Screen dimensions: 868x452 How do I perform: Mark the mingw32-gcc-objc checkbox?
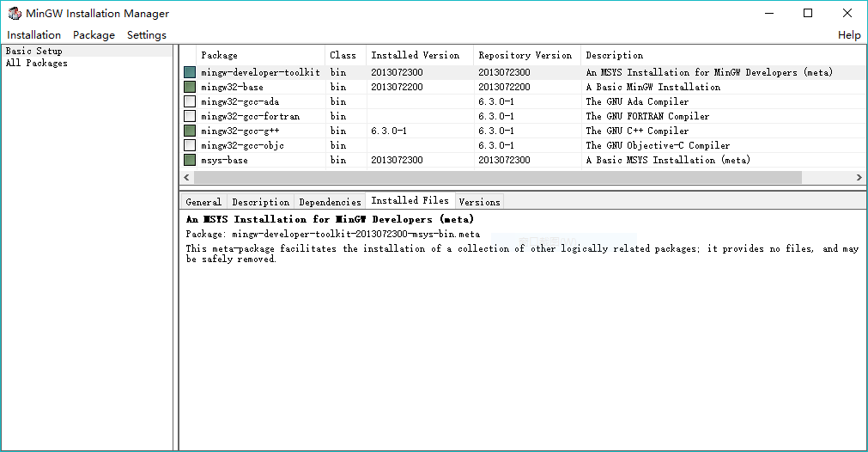pos(190,145)
